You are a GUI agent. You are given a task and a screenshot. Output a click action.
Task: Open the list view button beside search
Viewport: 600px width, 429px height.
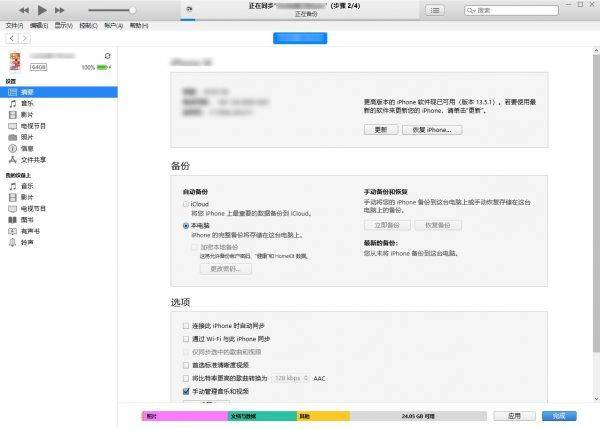click(x=435, y=10)
